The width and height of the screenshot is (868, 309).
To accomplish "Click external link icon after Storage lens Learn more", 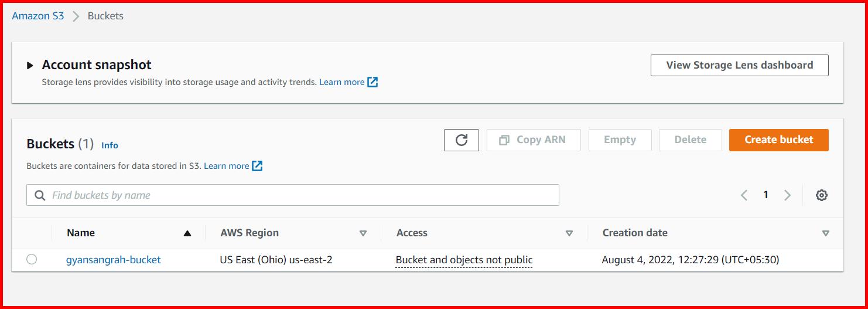I will click(373, 82).
